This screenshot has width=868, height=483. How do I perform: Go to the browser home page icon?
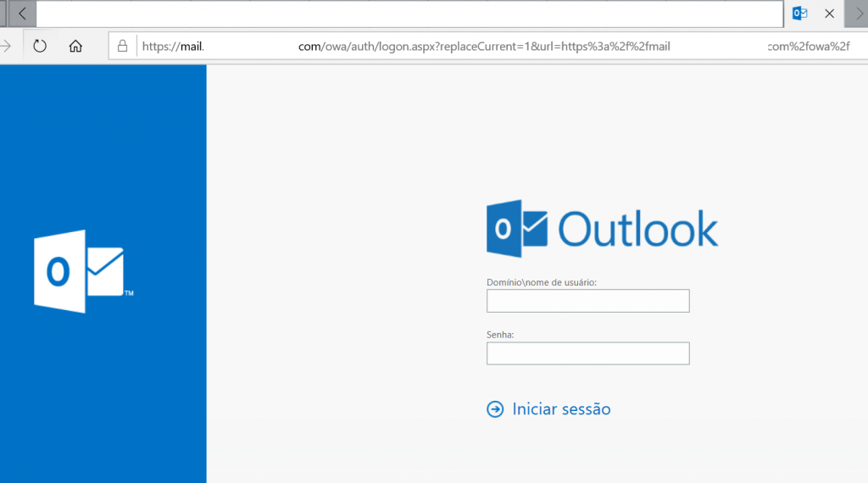click(75, 46)
